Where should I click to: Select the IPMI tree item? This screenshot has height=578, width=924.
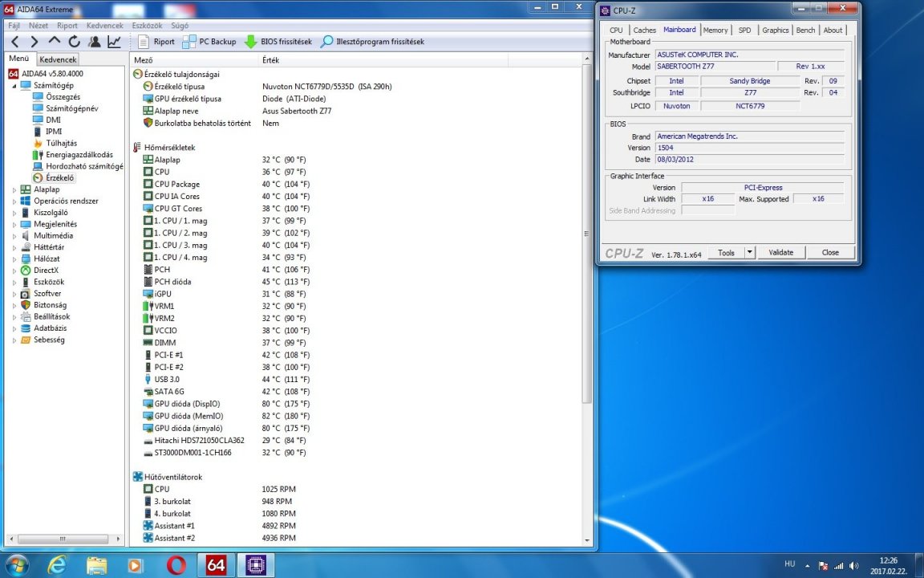[54, 132]
